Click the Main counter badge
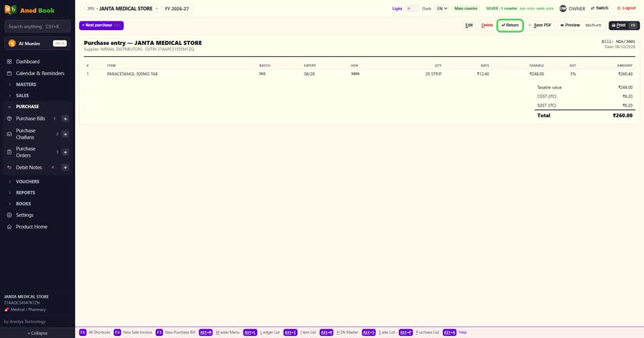644x338 pixels. [x=466, y=8]
